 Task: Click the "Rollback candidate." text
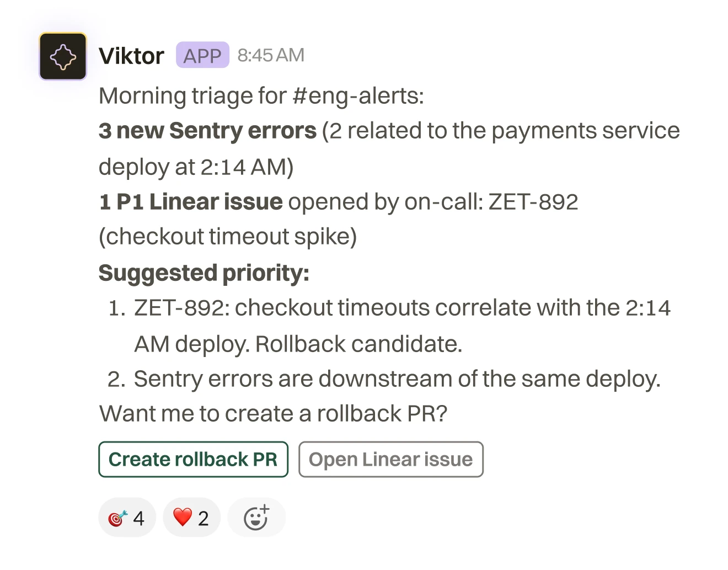pyautogui.click(x=358, y=344)
